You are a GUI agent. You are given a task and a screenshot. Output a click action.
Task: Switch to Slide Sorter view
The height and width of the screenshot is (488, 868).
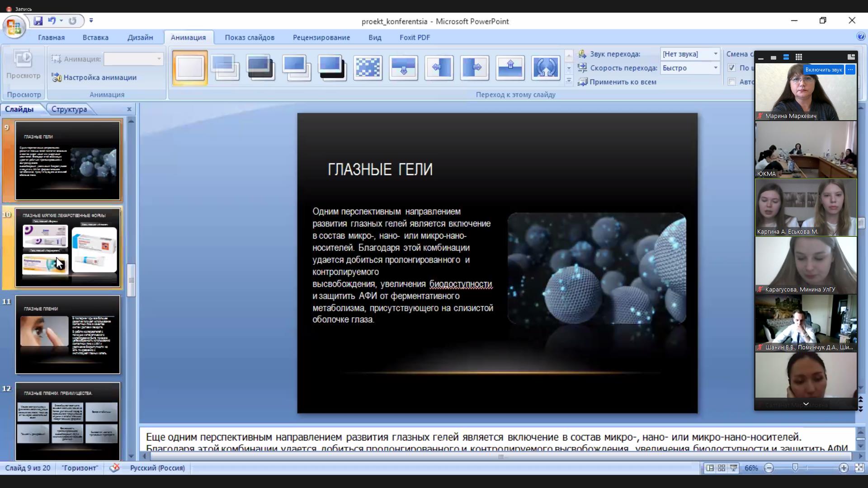tap(722, 468)
